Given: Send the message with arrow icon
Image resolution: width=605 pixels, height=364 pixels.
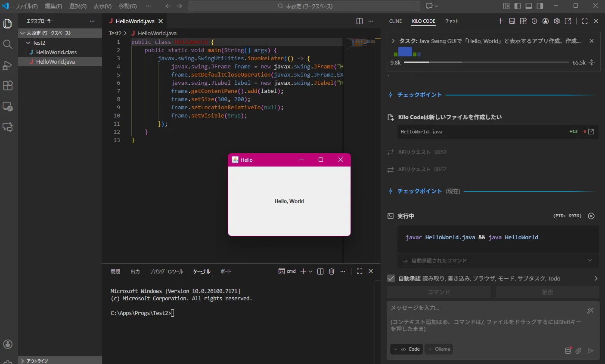Looking at the screenshot, I should (590, 351).
